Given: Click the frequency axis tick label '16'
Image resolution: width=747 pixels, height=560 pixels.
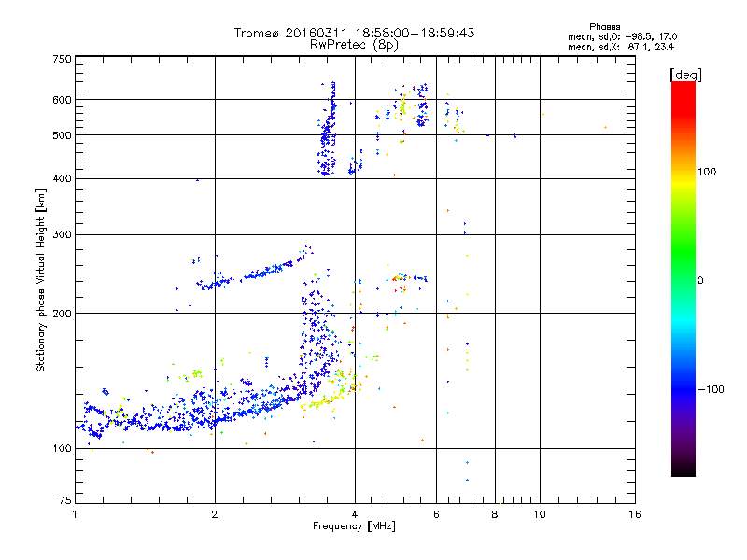Looking at the screenshot, I should pyautogui.click(x=635, y=514).
